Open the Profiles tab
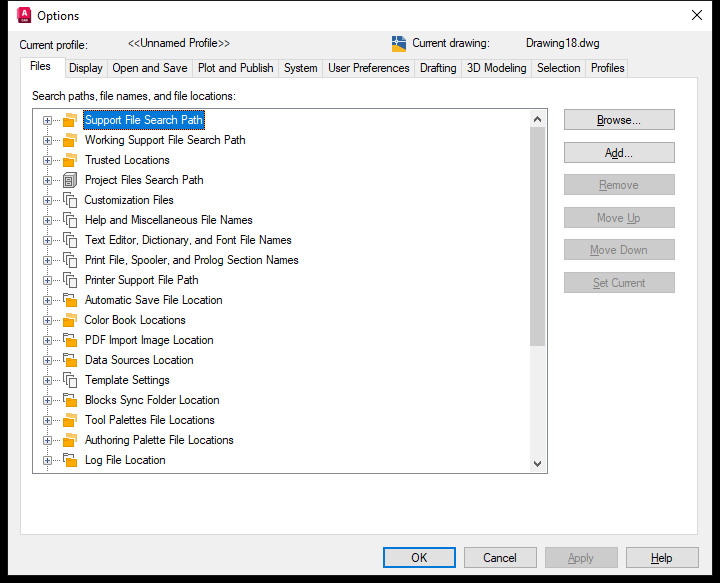Image resolution: width=720 pixels, height=583 pixels. pyautogui.click(x=607, y=68)
